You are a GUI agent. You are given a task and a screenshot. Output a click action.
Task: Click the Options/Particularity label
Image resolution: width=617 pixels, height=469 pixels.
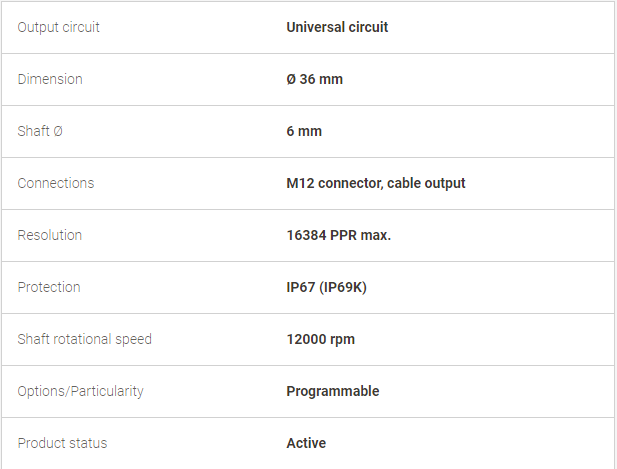point(80,391)
